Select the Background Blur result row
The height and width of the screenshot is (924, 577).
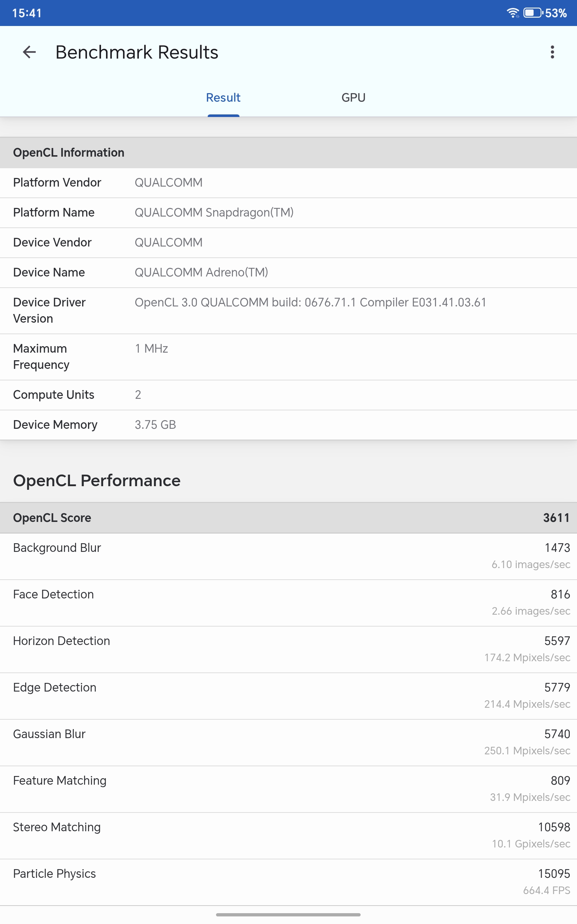pos(288,556)
